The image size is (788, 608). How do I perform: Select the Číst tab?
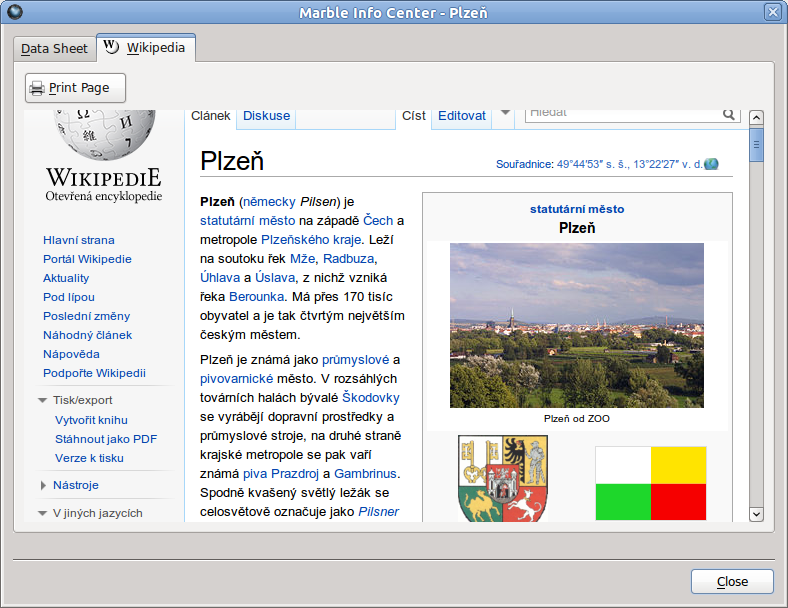tap(414, 116)
